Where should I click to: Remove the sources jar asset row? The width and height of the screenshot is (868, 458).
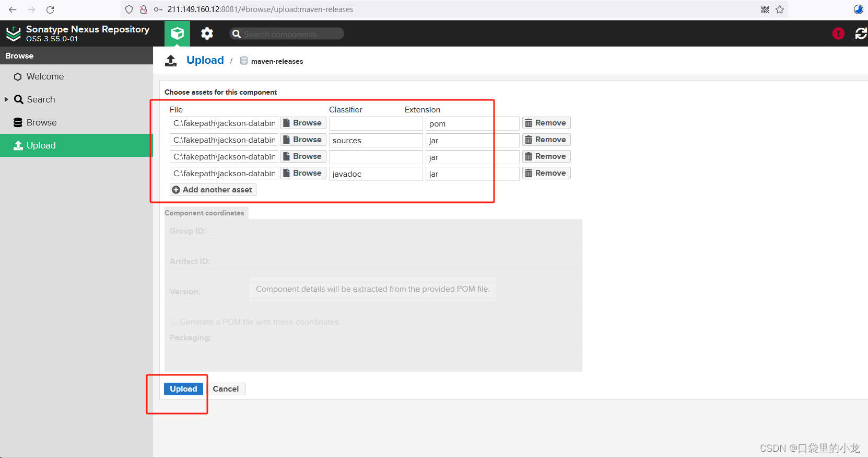coord(546,140)
